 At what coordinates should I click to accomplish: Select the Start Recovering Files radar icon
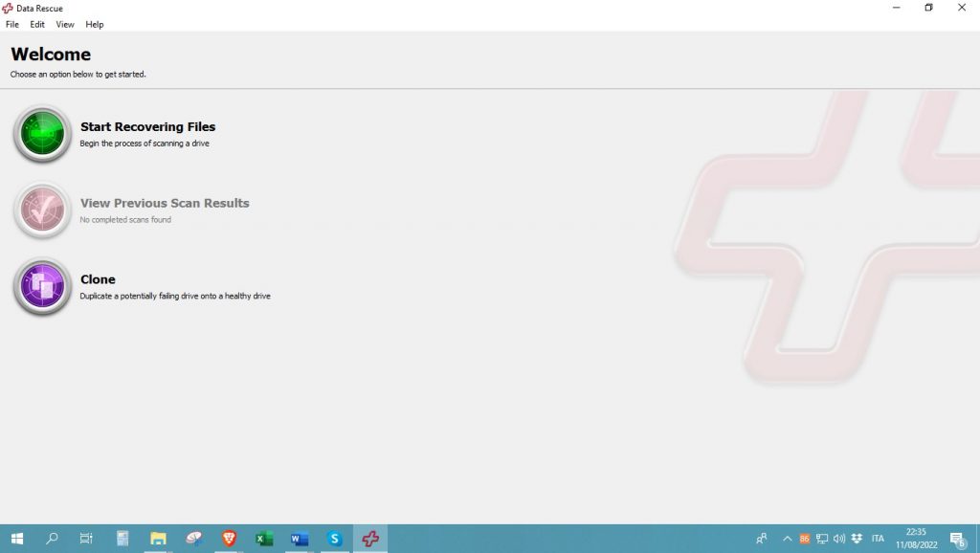tap(41, 134)
